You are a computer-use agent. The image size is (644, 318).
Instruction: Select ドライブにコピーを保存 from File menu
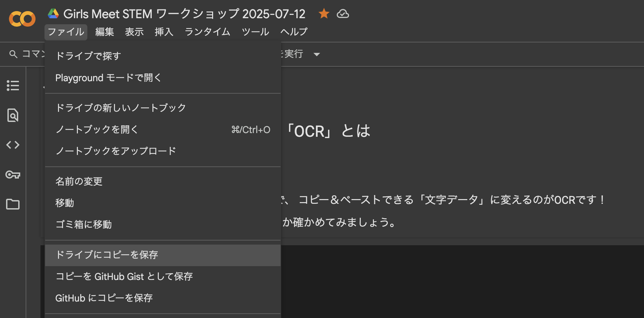[x=107, y=255]
